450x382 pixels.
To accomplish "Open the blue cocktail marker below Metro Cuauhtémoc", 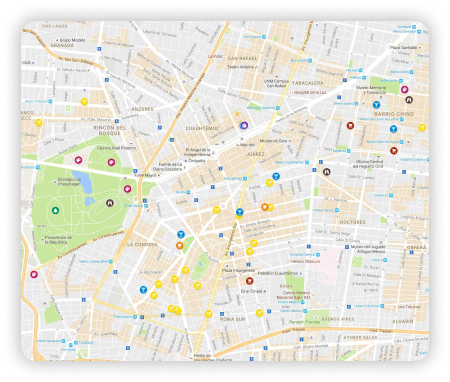I will coord(276,176).
